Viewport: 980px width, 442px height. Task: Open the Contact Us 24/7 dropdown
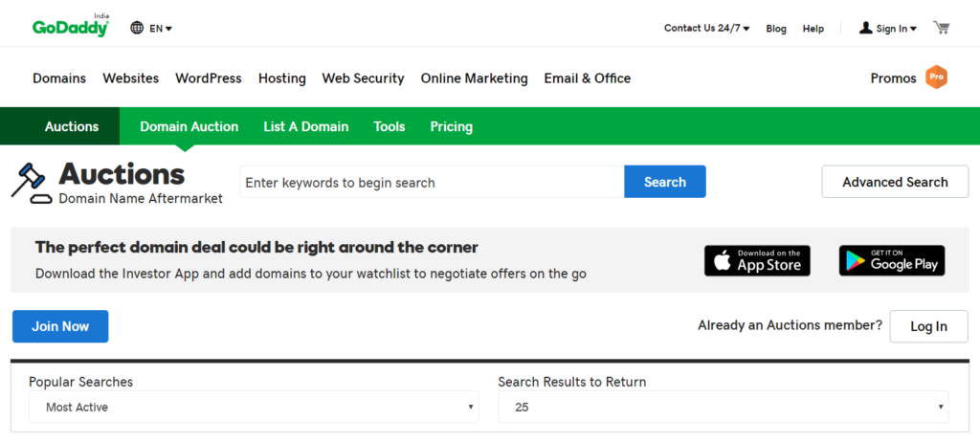(707, 28)
